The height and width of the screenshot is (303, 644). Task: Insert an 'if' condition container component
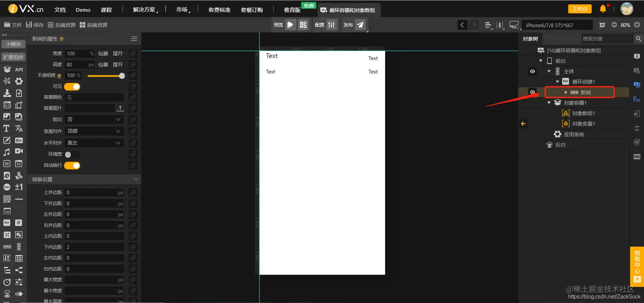(x=19, y=222)
